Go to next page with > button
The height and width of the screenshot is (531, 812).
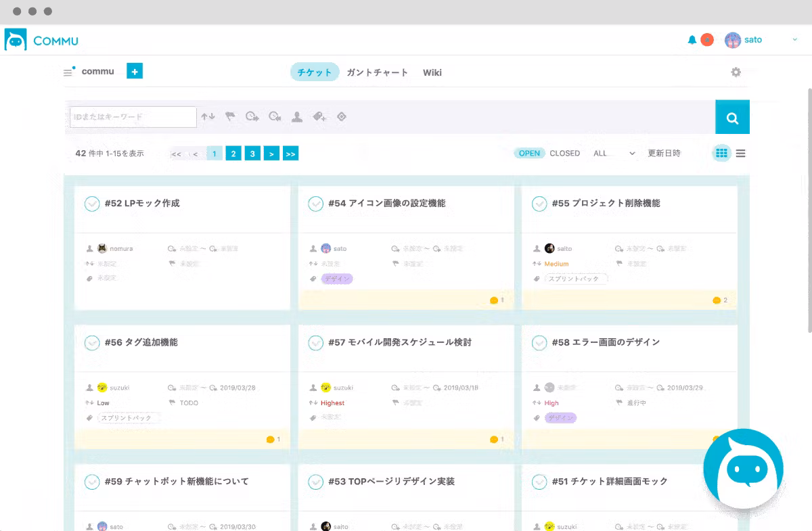[x=271, y=154]
